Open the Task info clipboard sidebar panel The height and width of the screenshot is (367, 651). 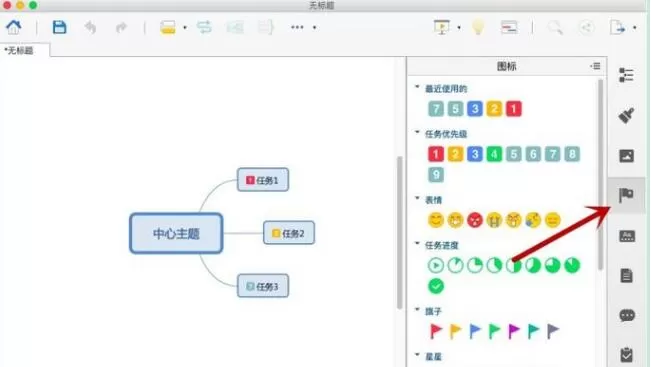[626, 355]
